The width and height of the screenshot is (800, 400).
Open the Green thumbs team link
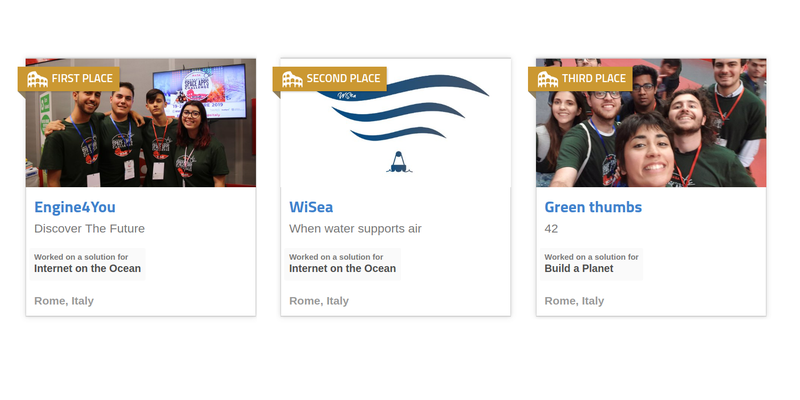[593, 207]
